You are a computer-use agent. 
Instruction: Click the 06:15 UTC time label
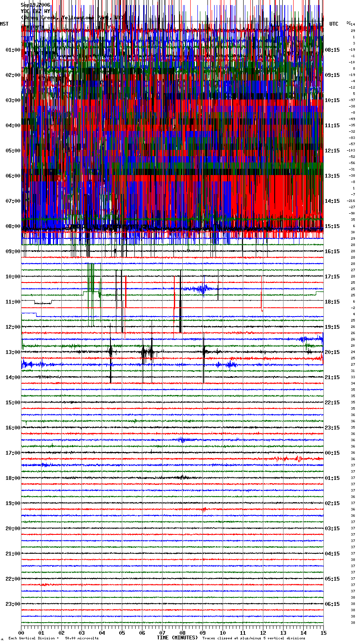pyautogui.click(x=332, y=604)
